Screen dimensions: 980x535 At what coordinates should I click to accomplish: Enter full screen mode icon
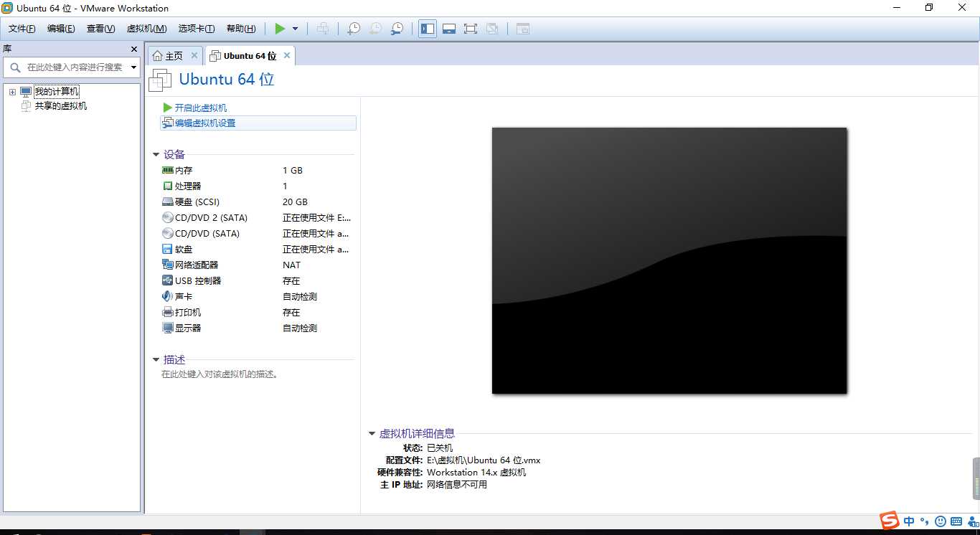pos(471,29)
